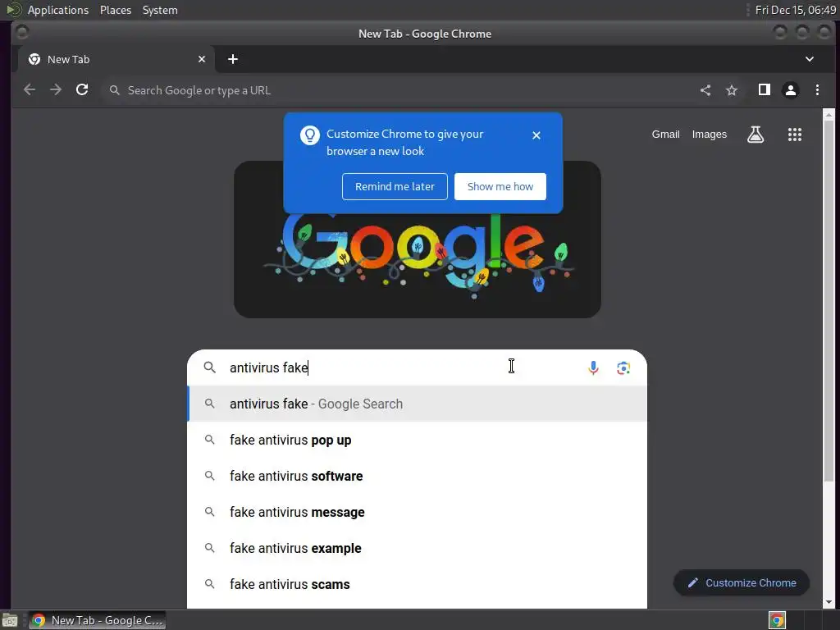Choose the 'fake antivirus software' suggestion
Viewport: 840px width, 630px height.
tap(417, 476)
